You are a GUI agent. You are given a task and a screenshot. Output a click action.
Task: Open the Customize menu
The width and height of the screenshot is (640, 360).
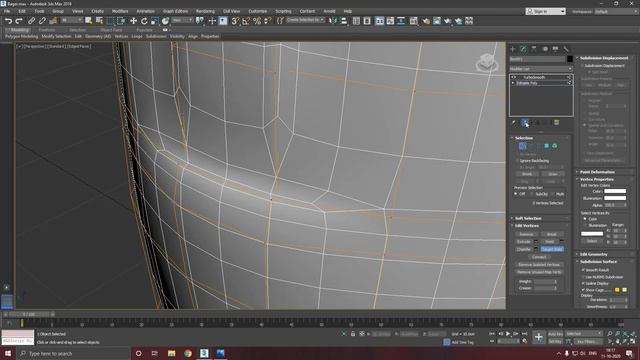pyautogui.click(x=258, y=11)
